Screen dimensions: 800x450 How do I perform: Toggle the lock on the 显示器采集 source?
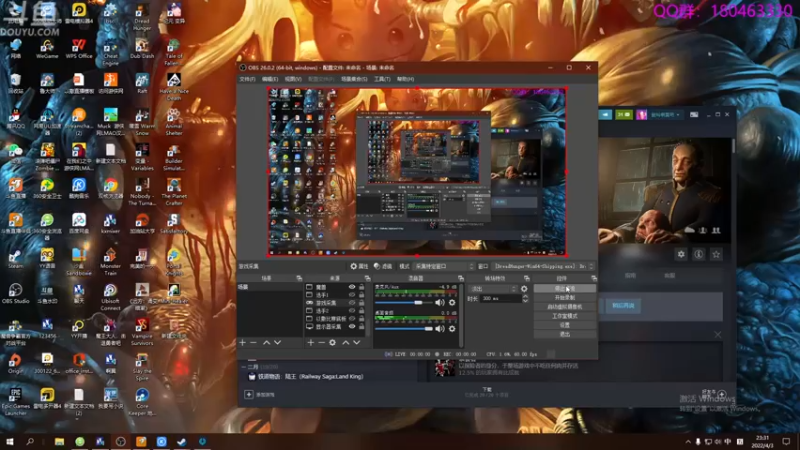[361, 327]
